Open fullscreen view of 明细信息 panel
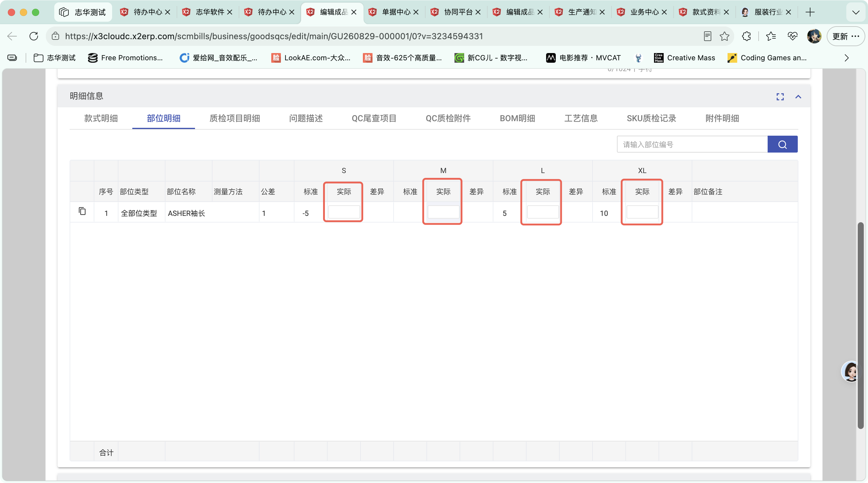The height and width of the screenshot is (483, 868). click(780, 97)
